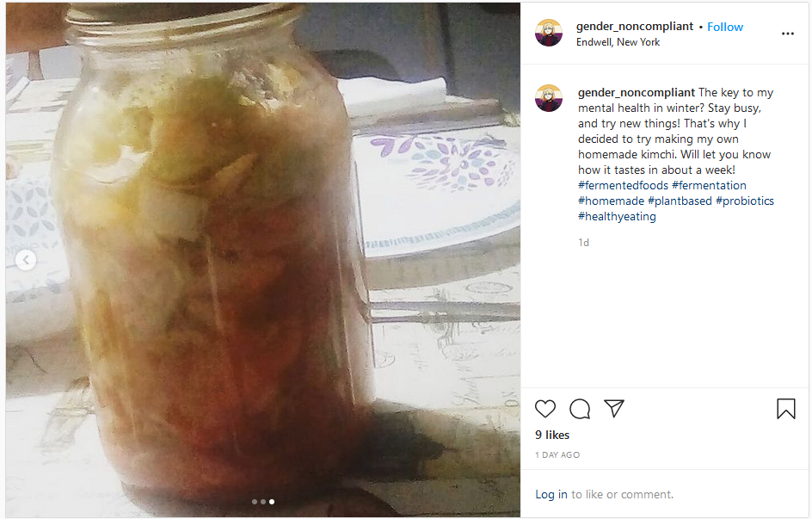Open the Endwell, New York location

click(618, 42)
